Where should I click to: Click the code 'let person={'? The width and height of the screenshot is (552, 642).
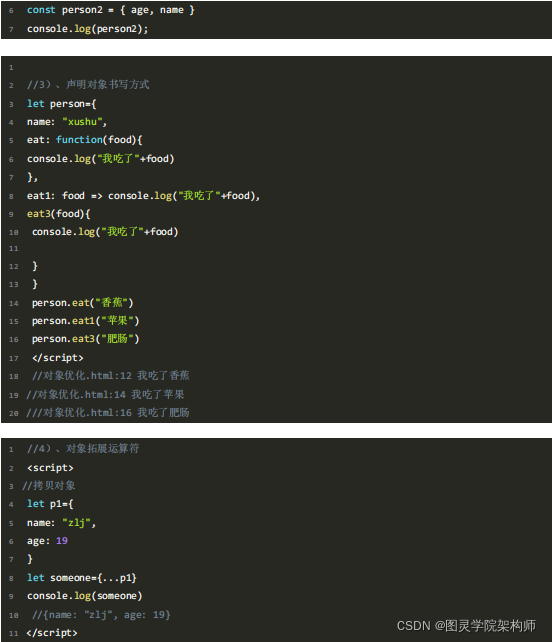tap(61, 104)
